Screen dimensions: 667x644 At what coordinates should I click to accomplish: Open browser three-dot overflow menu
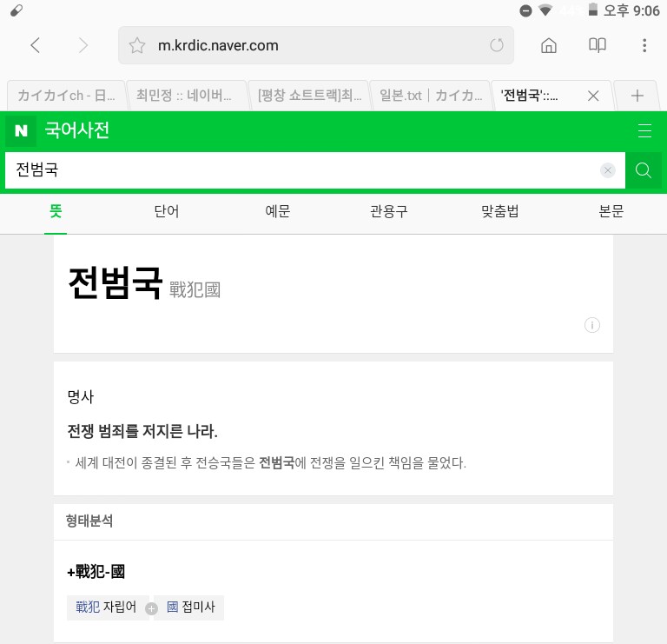point(644,45)
